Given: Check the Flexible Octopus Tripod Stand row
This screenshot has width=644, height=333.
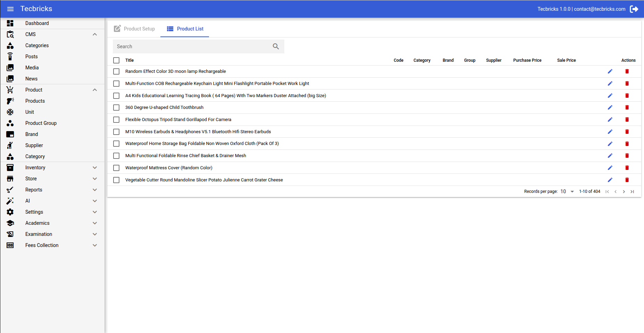Looking at the screenshot, I should click(116, 120).
